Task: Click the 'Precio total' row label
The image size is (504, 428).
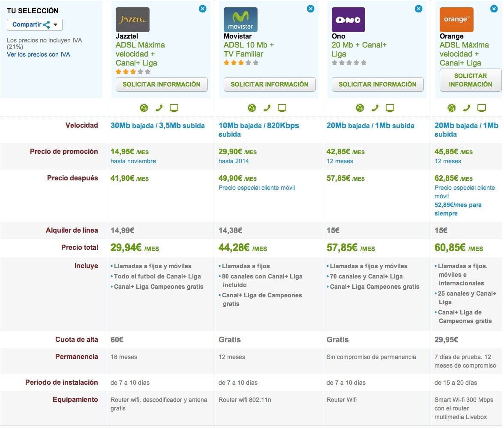Action: point(80,248)
